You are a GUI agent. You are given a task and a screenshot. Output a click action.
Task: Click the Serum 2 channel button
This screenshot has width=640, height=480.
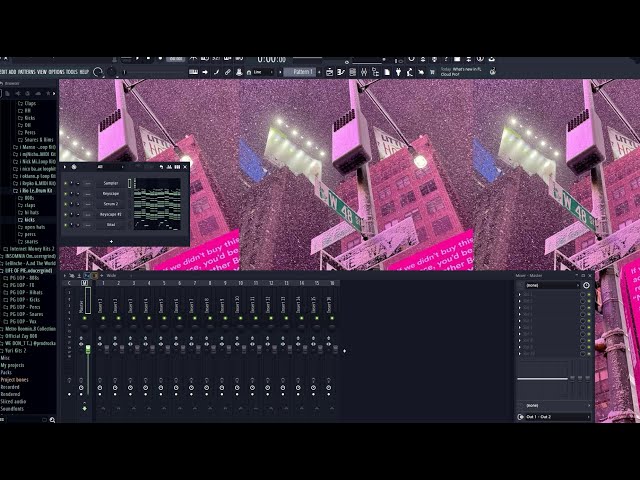(111, 204)
